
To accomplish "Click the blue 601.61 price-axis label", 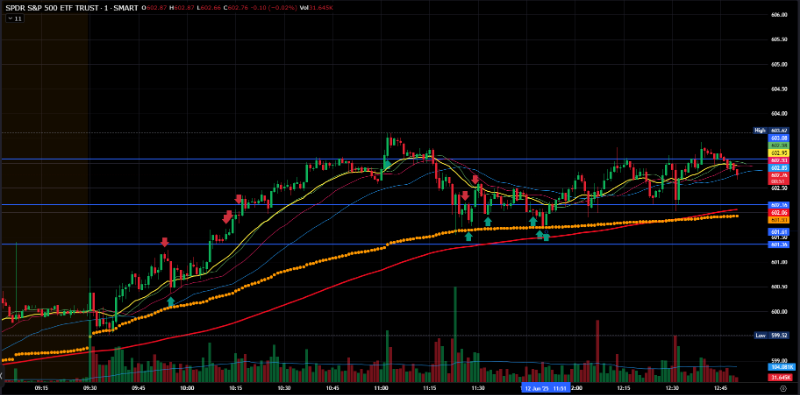I will (779, 232).
